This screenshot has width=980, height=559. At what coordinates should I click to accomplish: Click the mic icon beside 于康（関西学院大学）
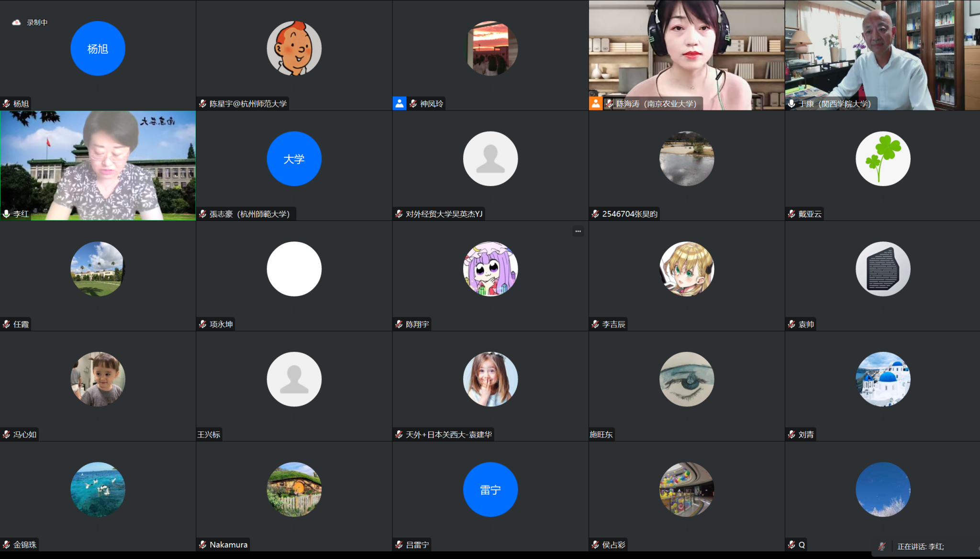click(x=792, y=104)
